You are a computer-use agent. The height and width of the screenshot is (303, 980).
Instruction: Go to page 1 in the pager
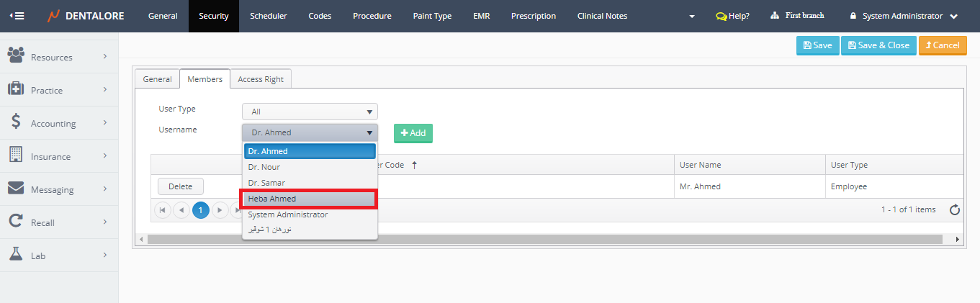[200, 210]
